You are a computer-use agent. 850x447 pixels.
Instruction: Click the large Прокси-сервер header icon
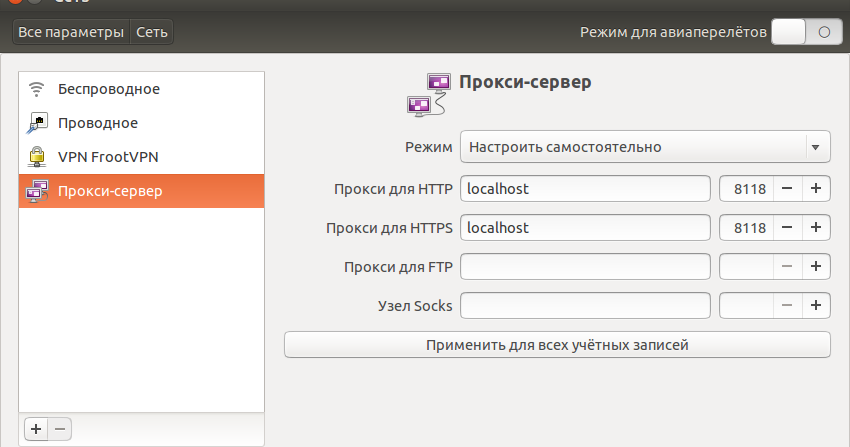click(429, 95)
